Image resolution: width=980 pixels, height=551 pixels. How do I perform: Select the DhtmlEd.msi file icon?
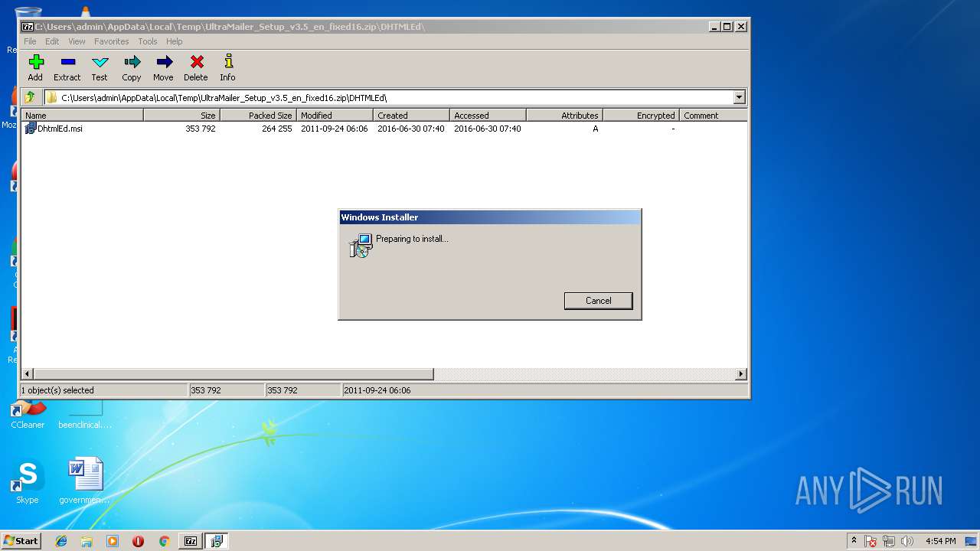point(31,129)
